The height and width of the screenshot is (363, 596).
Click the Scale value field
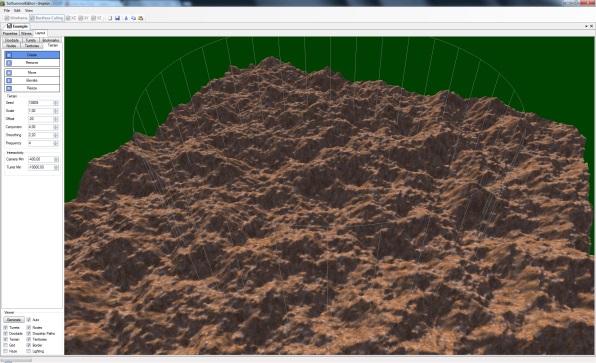point(41,111)
